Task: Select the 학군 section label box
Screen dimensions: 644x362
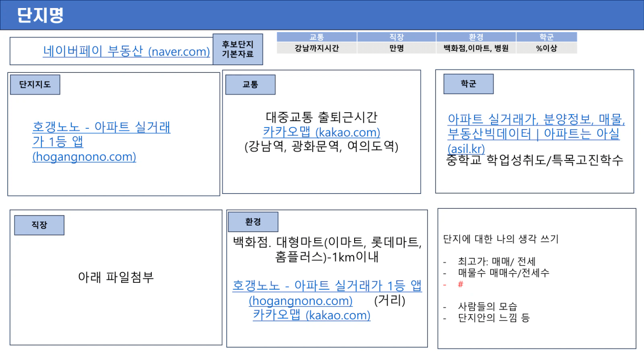Action: [x=469, y=83]
